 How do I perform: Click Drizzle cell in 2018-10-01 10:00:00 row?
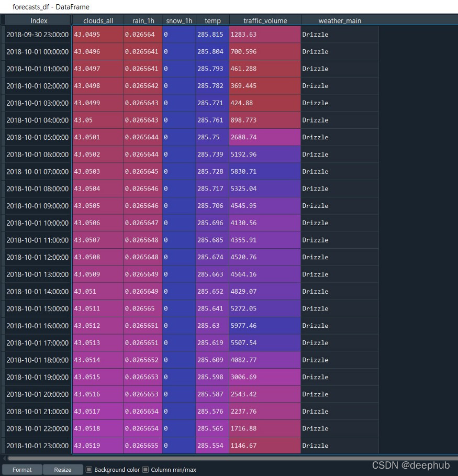pos(340,223)
